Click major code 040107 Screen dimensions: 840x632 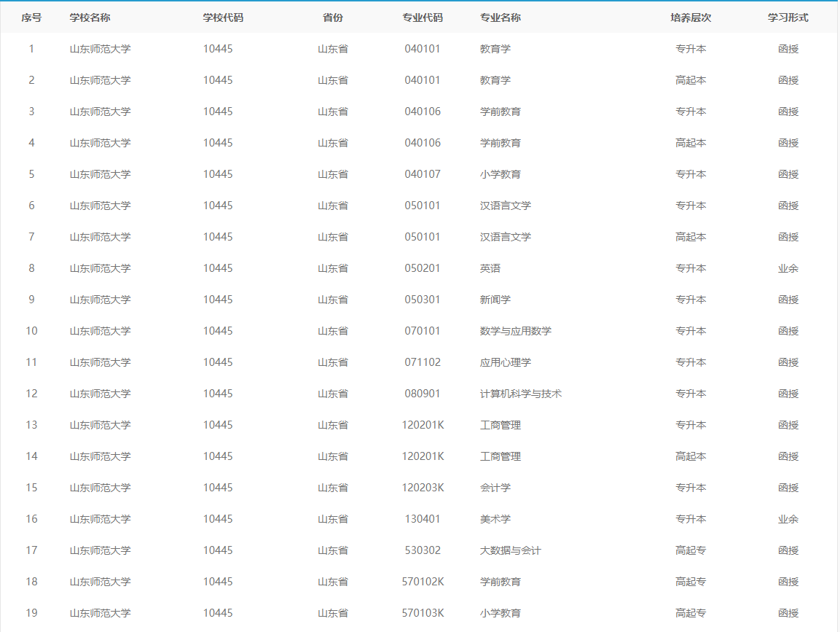tap(423, 174)
